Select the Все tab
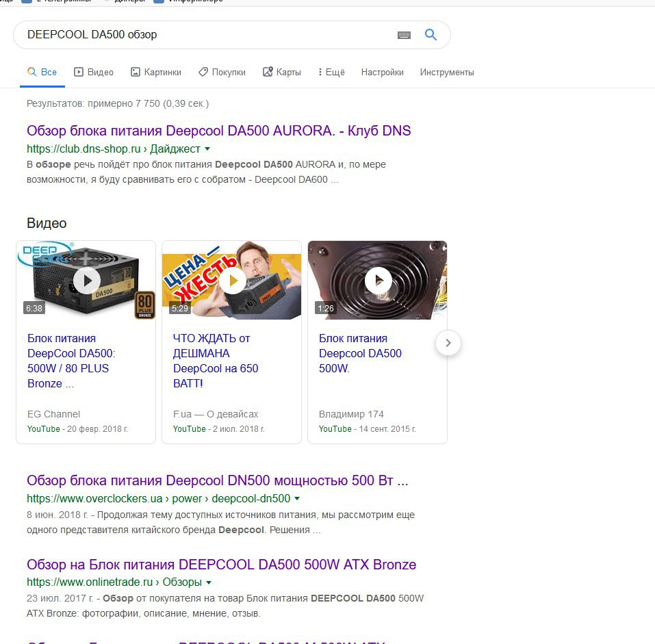655x644 pixels. click(x=42, y=72)
